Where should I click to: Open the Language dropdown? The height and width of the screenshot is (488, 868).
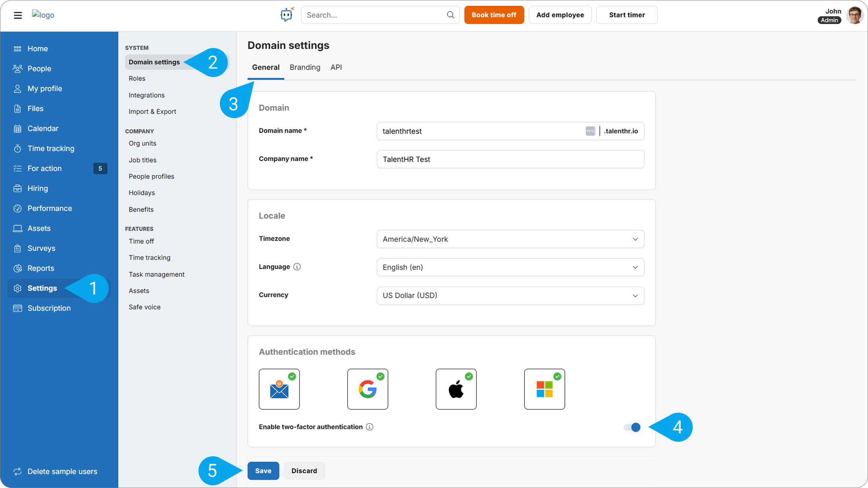510,267
